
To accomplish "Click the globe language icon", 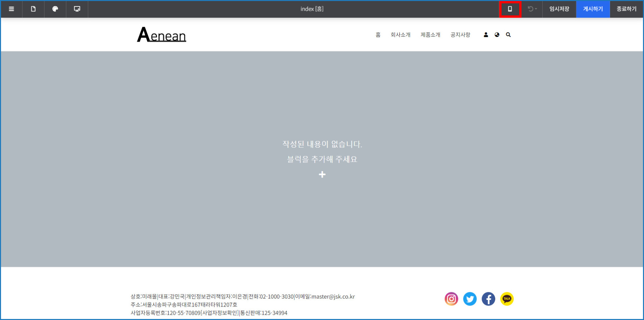I will [x=497, y=35].
